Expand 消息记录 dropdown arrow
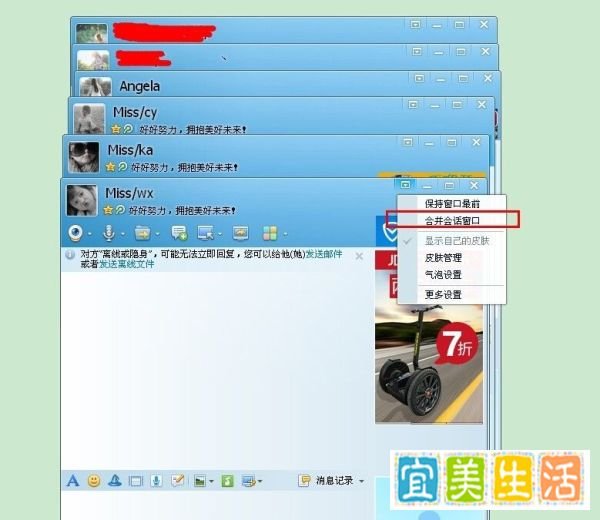The width and height of the screenshot is (600, 520). click(362, 481)
